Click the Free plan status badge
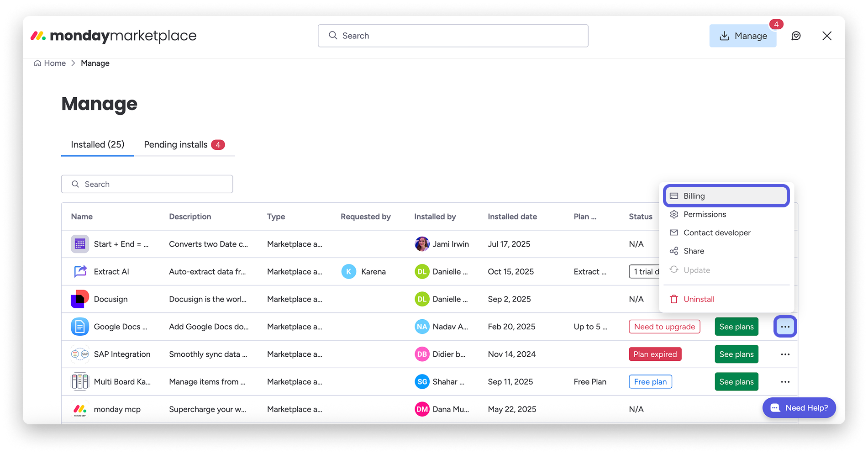The width and height of the screenshot is (868, 454). (650, 381)
